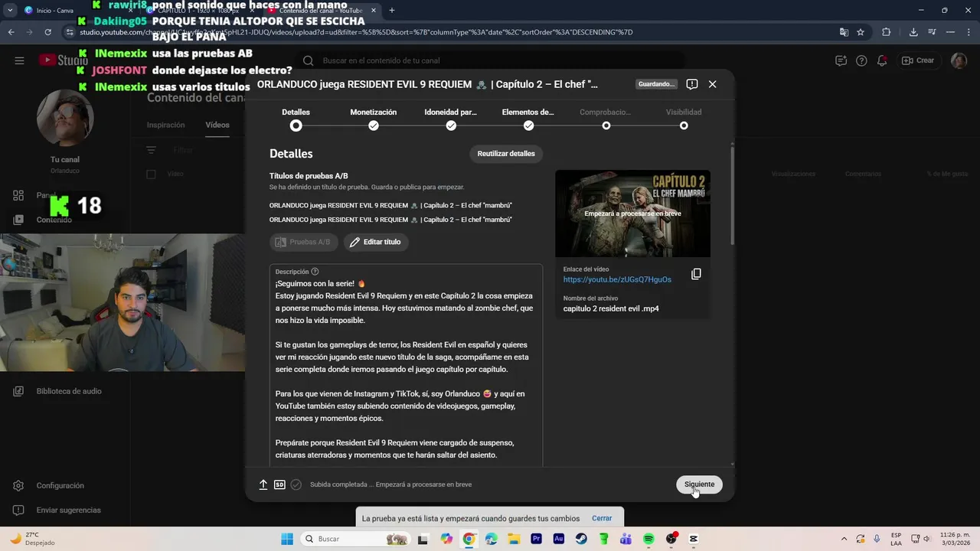This screenshot has width=980, height=551.
Task: Open the Windows Start menu
Action: tap(287, 539)
